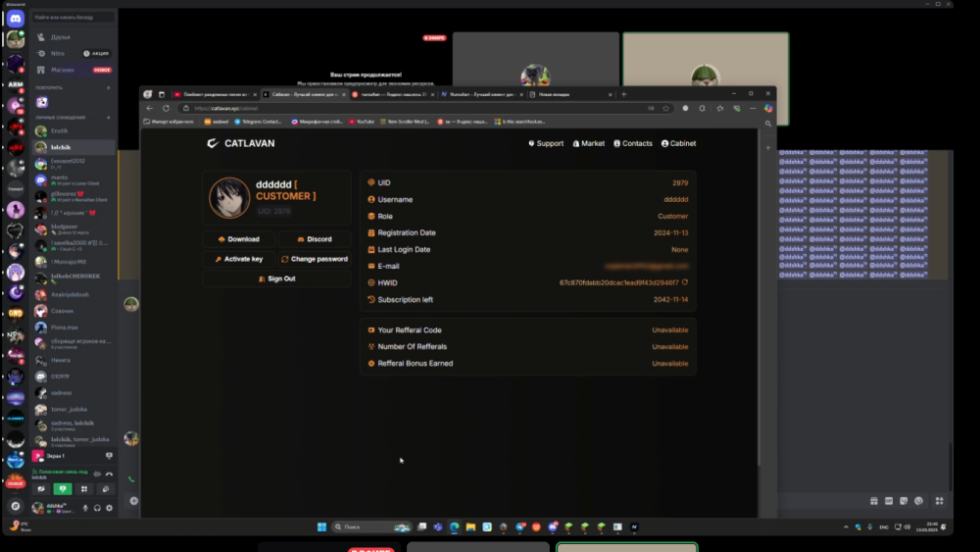Click the profile avatar image
The image size is (980, 552).
[x=229, y=197]
